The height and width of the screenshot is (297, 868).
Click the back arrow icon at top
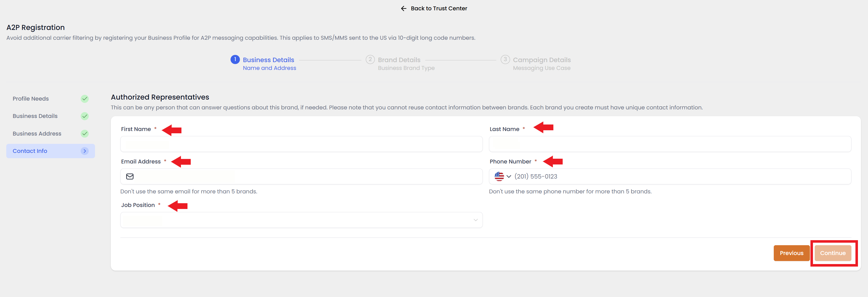pos(403,9)
